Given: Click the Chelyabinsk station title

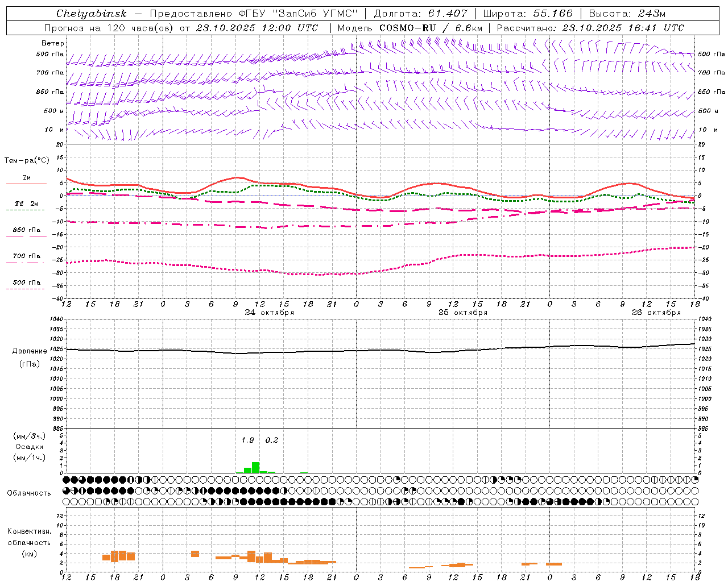Looking at the screenshot, I should 91,14.
